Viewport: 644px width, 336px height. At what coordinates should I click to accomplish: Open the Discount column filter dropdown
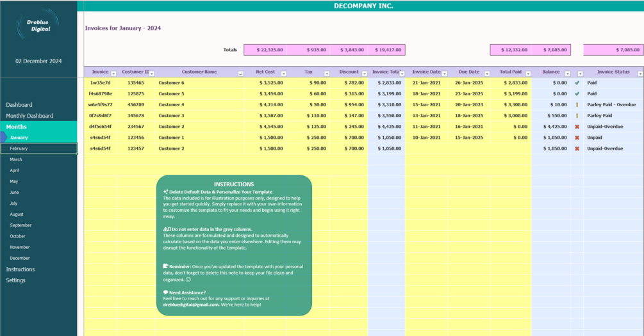(365, 74)
